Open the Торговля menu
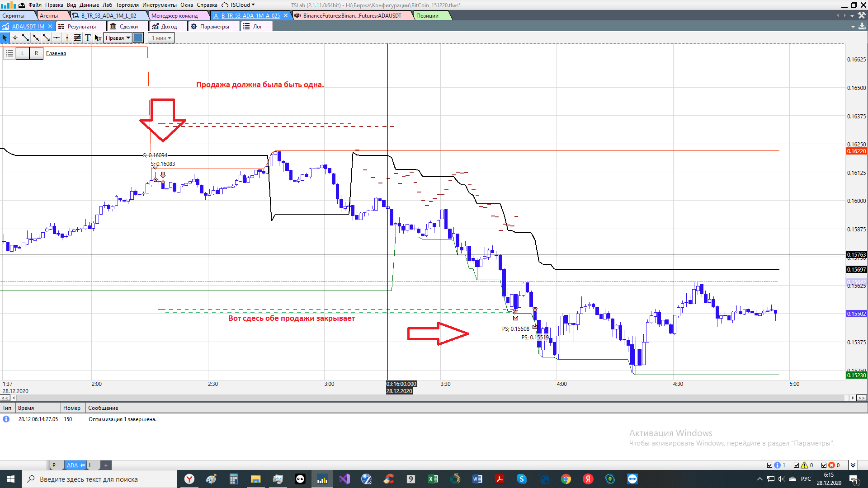The height and width of the screenshot is (488, 868). (127, 5)
